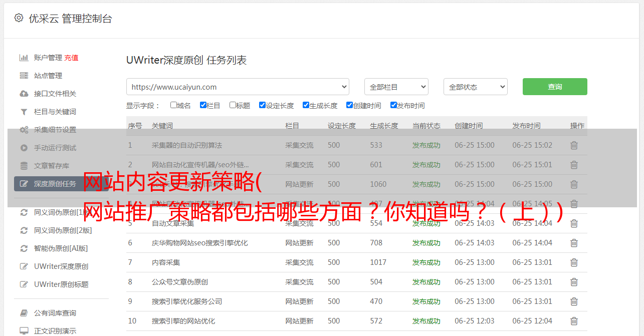The image size is (644, 336).
Task: Delete row 8 公众号文章伪原创 via trash icon
Action: (574, 282)
